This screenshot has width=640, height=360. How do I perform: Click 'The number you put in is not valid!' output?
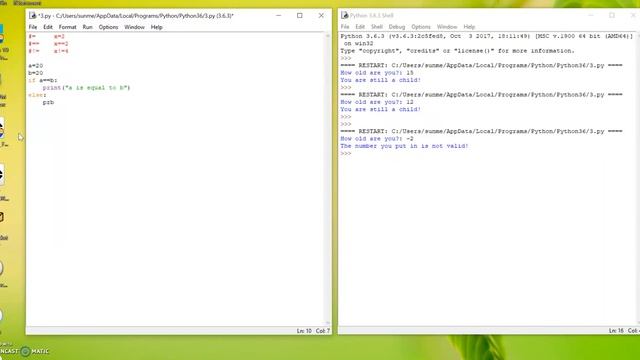coord(404,146)
